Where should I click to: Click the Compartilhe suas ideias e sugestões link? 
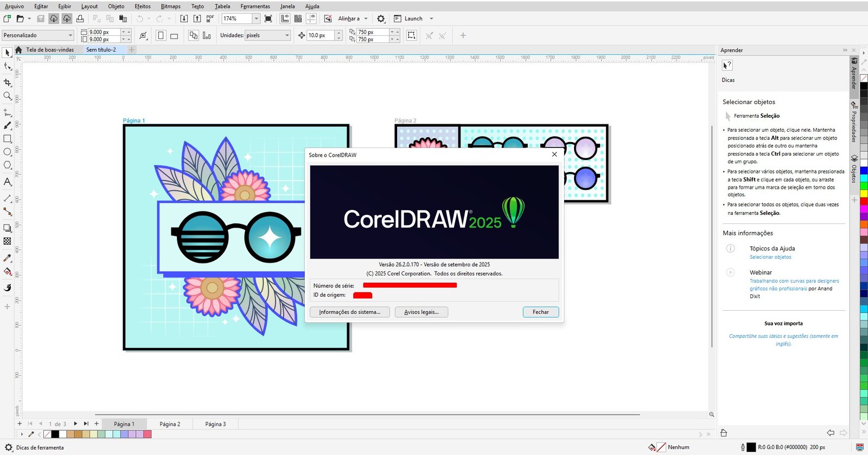(x=783, y=339)
